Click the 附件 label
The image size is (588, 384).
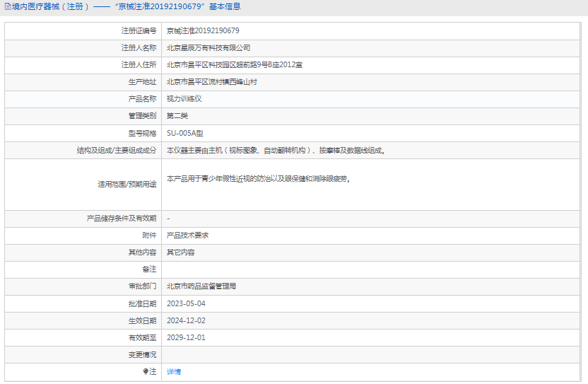149,235
